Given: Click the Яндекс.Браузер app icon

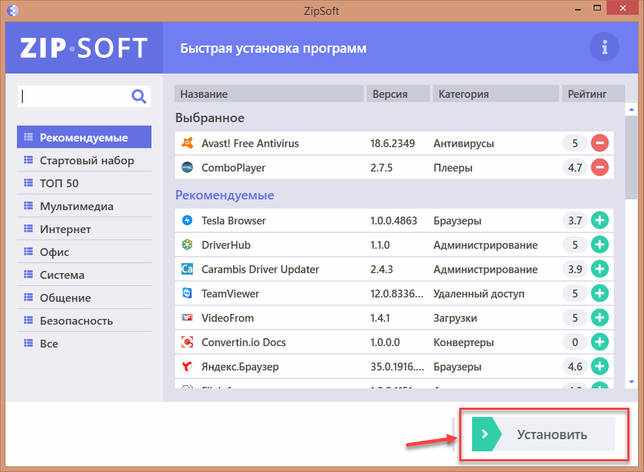Looking at the screenshot, I should (187, 366).
